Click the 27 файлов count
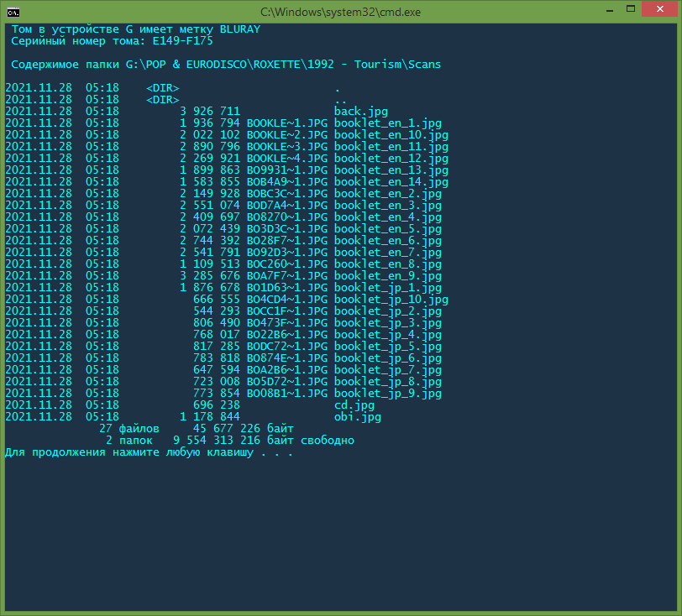The height and width of the screenshot is (616, 682). click(x=129, y=429)
